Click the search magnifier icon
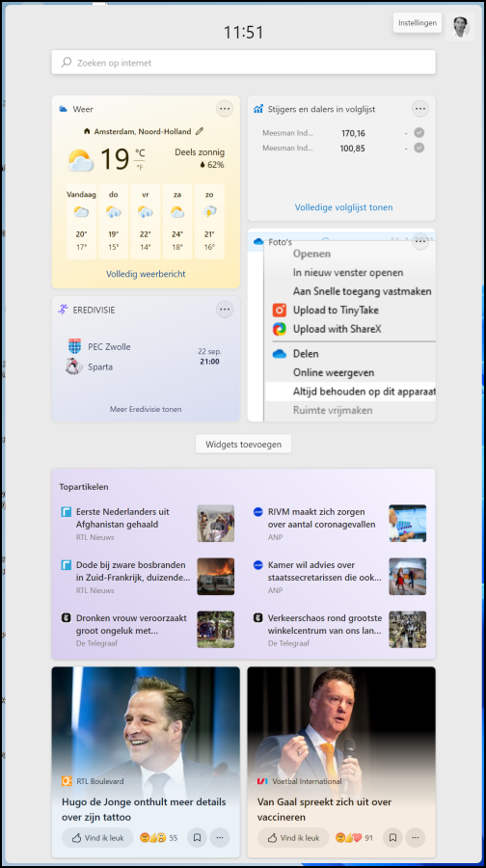 [x=67, y=63]
